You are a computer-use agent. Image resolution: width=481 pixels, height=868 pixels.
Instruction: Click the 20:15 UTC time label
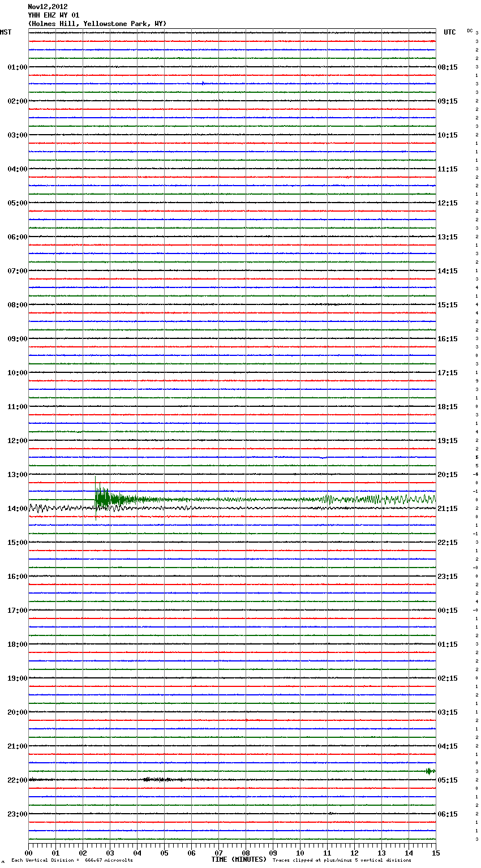(x=448, y=475)
